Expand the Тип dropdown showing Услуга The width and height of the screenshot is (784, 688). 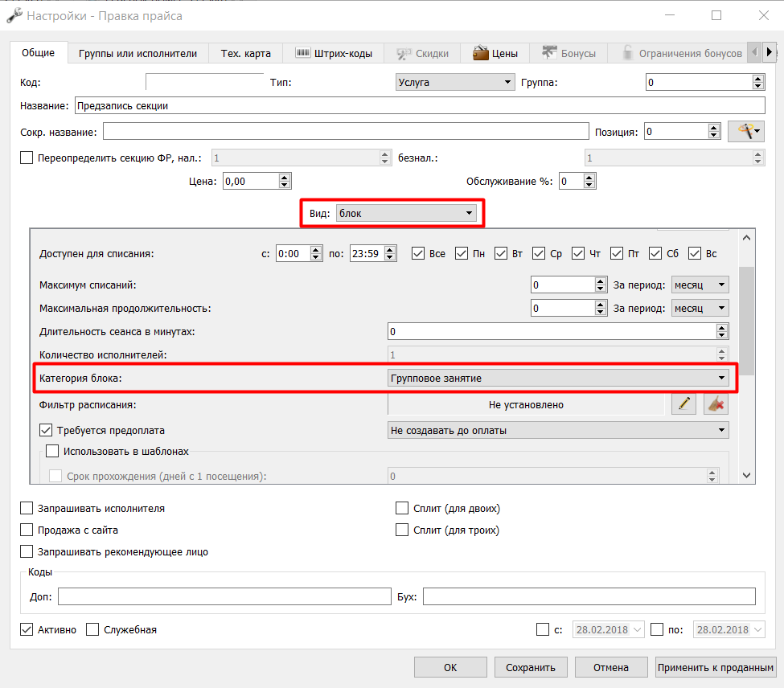click(x=455, y=83)
